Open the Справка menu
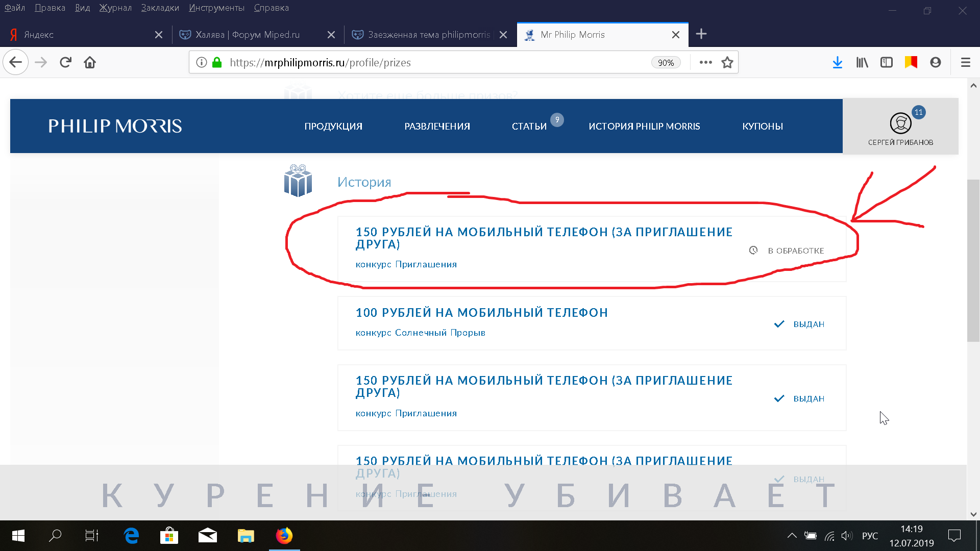The image size is (980, 551). coord(272,8)
